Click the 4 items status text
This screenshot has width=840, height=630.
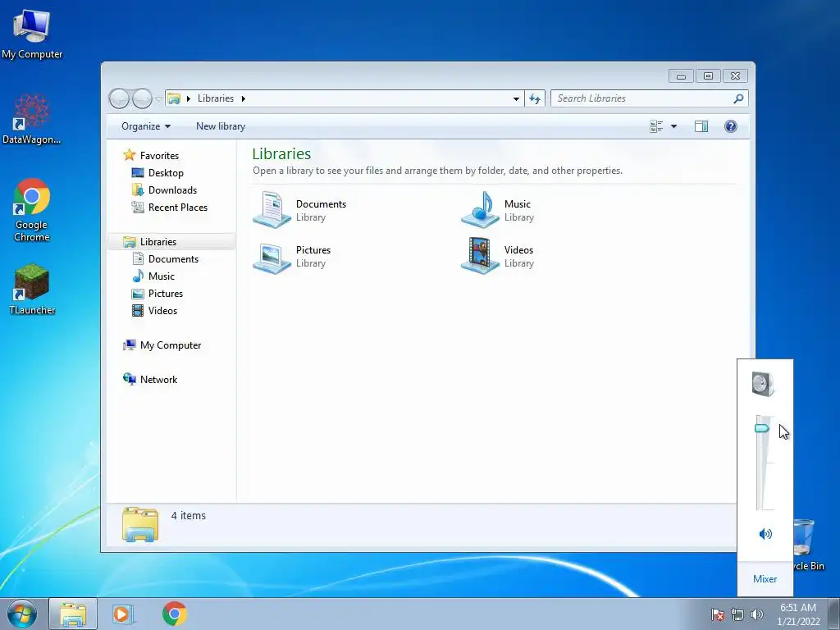189,515
